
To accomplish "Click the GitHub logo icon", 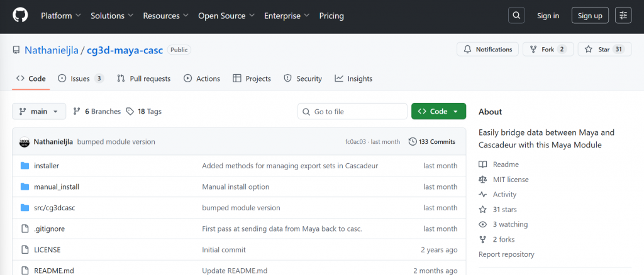I will point(20,16).
